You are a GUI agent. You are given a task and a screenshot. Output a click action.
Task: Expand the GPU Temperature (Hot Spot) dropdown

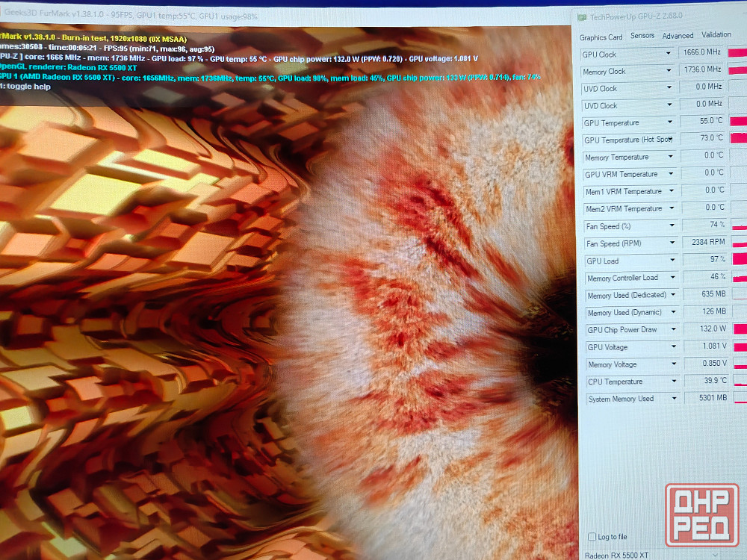click(671, 140)
